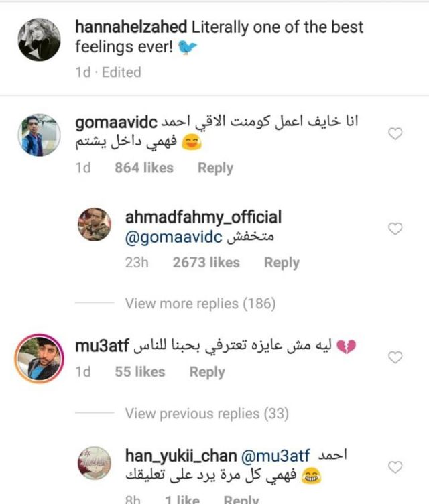Open the @gomaavidc mention link
429x504 pixels.
coord(172,237)
